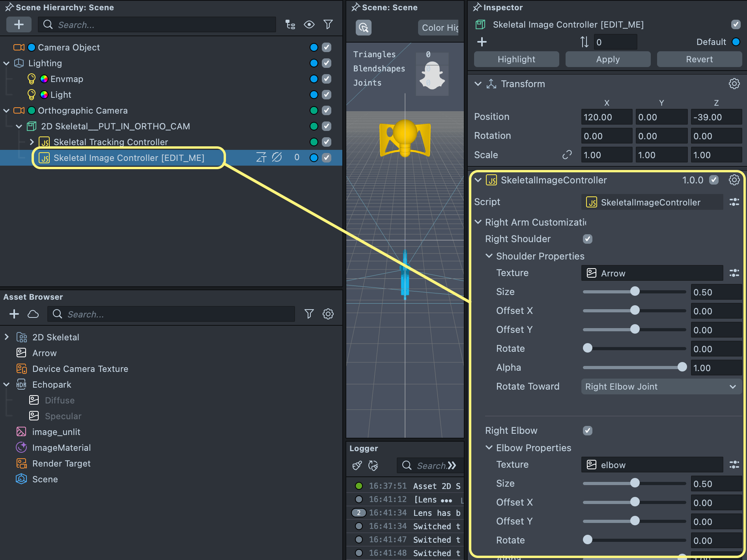Click the cloud icon in Asset Browser
Screen dimensions: 747x560
[33, 314]
